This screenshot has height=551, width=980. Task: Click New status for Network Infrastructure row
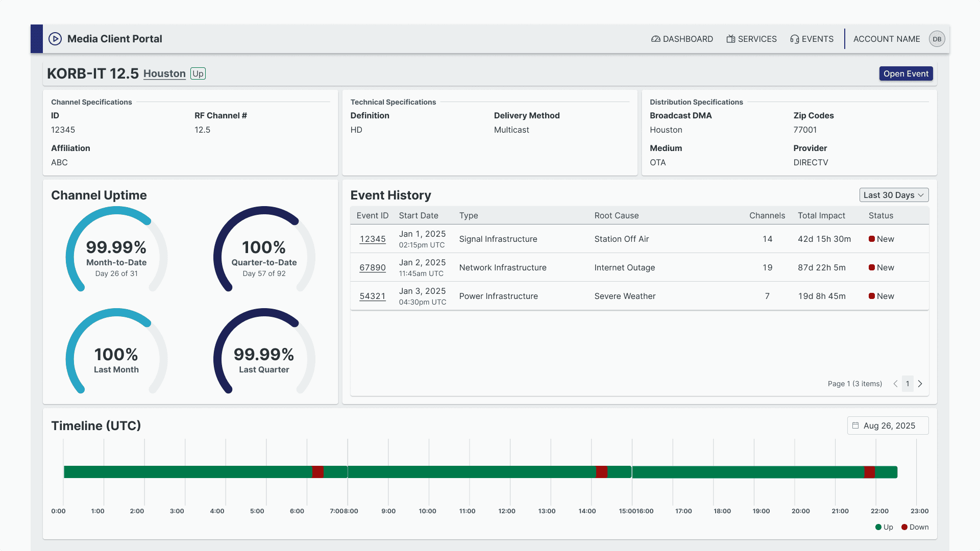point(881,267)
